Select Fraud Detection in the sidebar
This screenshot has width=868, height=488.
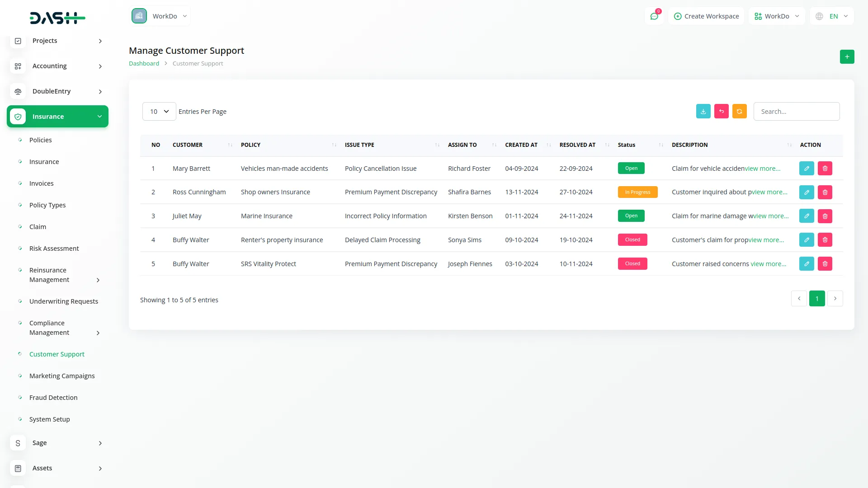[x=53, y=397]
